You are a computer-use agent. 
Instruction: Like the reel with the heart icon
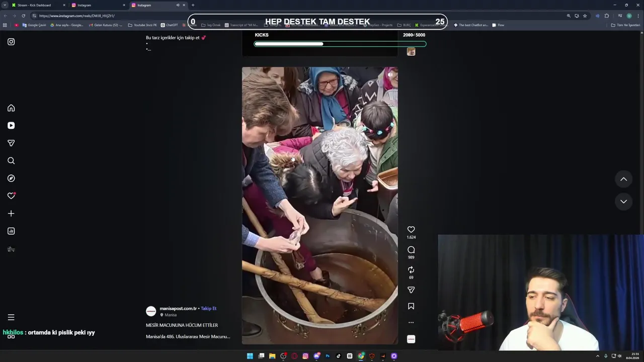tap(411, 229)
